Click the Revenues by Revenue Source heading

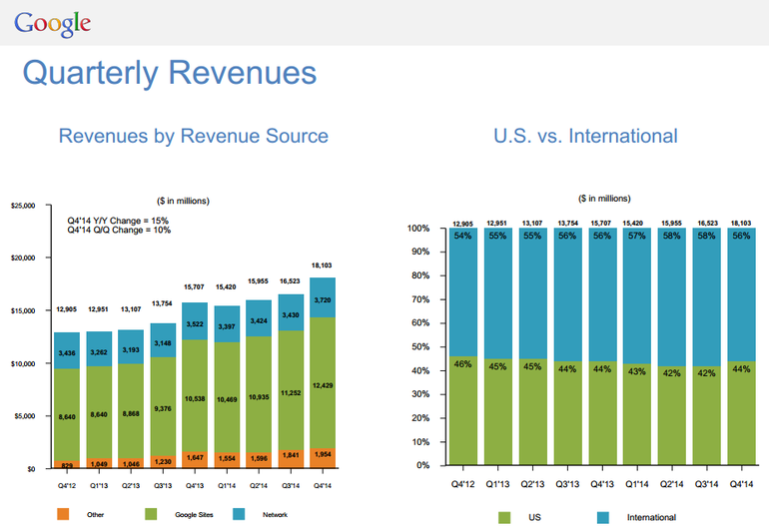[193, 136]
